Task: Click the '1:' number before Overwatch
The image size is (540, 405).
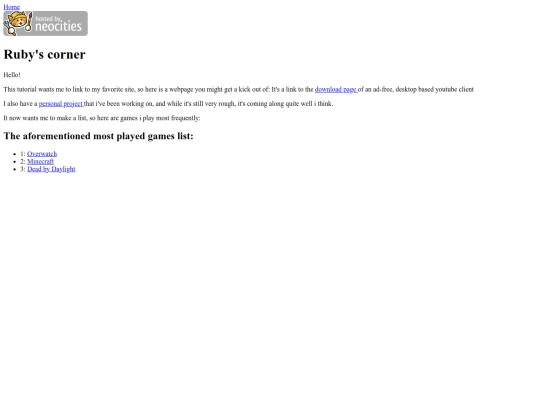Action: click(x=23, y=154)
